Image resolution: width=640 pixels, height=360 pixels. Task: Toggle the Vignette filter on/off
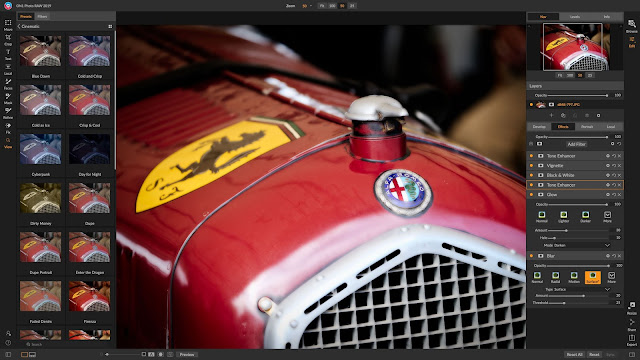tap(531, 166)
